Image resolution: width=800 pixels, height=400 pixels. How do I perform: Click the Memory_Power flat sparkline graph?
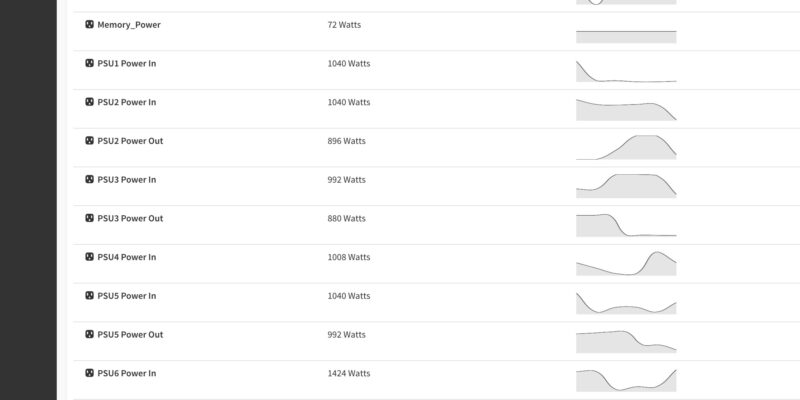[x=626, y=37]
